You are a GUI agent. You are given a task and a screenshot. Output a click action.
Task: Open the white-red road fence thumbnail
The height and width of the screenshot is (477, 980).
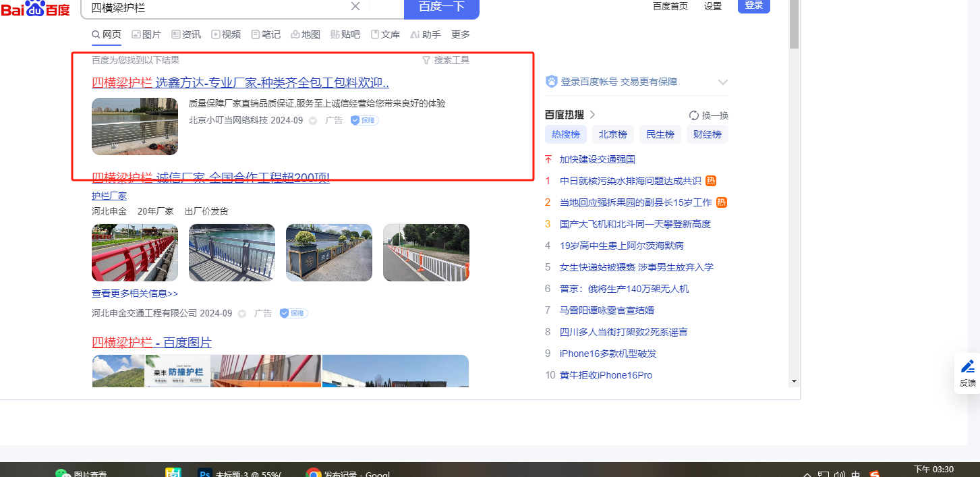click(x=426, y=252)
